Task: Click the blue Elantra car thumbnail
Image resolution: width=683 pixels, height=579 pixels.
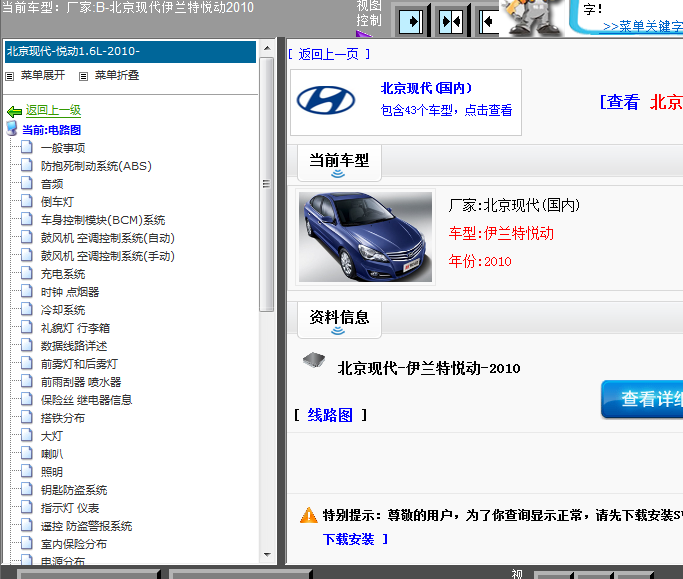Action: click(x=365, y=237)
